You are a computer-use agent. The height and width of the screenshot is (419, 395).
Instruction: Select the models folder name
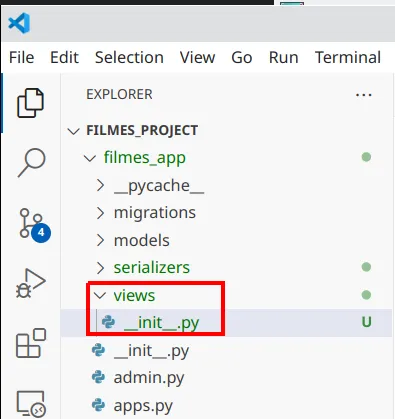pyautogui.click(x=142, y=240)
